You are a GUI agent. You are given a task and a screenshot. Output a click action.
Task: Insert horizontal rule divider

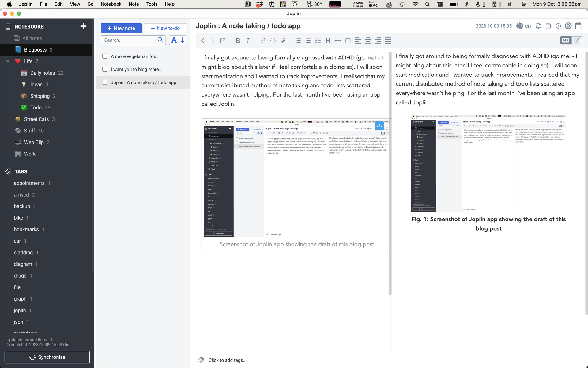pyautogui.click(x=337, y=41)
